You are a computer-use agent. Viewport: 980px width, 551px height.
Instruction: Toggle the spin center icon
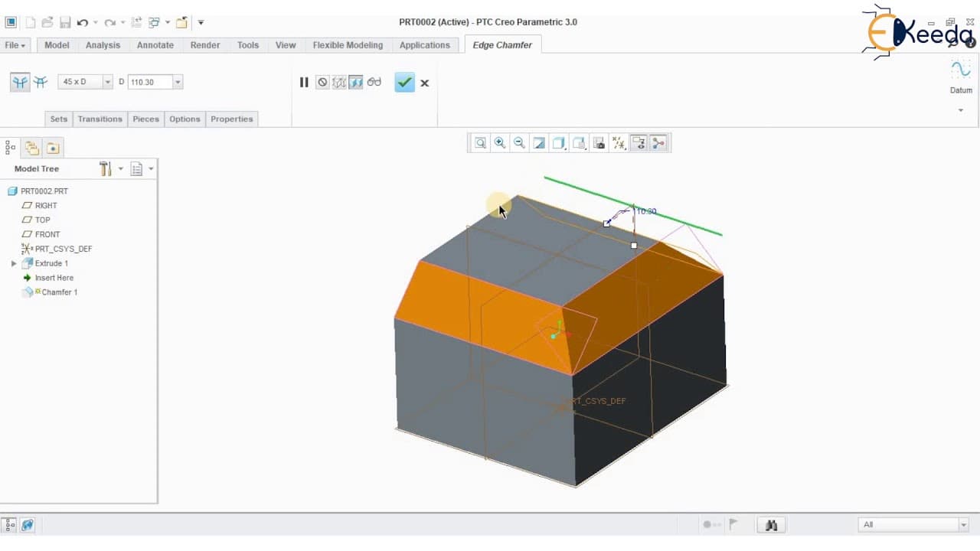658,143
